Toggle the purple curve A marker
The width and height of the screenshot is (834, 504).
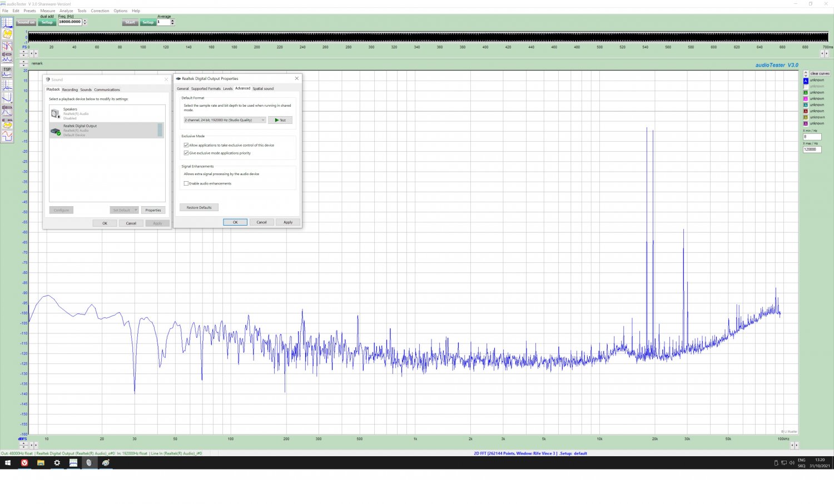[806, 123]
